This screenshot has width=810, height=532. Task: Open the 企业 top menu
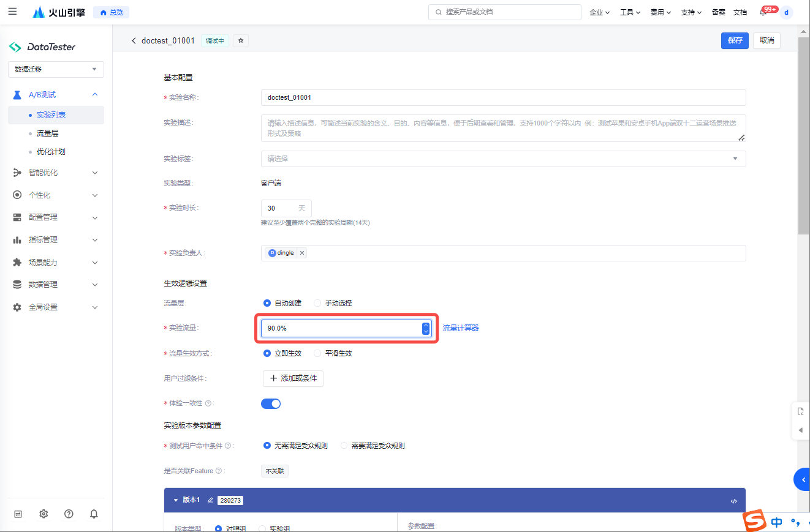599,12
